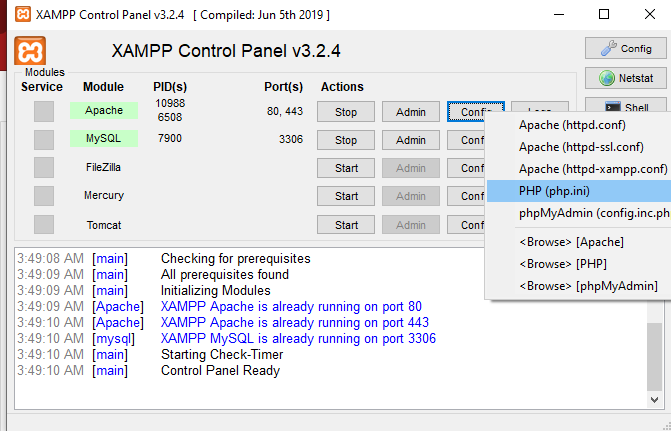
Task: Click log line about Apache port 80
Action: [x=291, y=306]
